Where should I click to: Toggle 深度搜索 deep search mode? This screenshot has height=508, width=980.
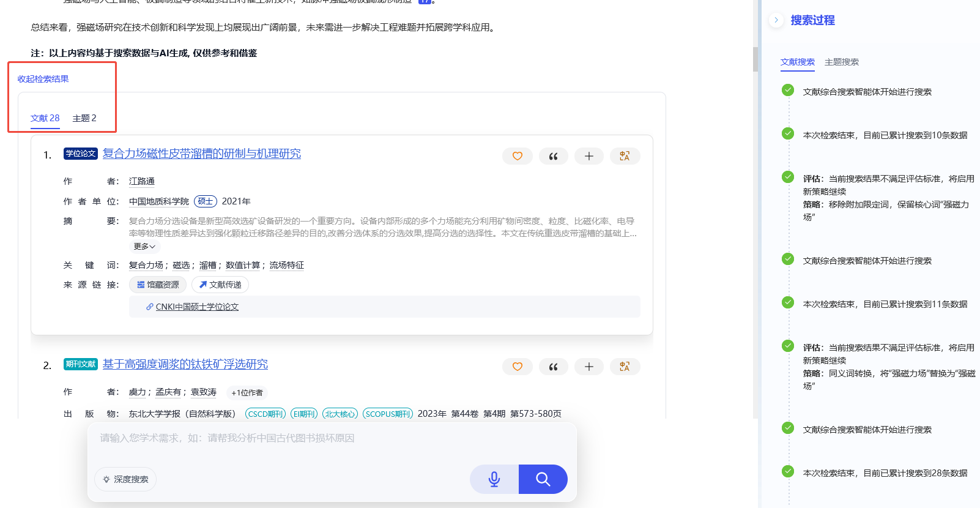tap(125, 479)
